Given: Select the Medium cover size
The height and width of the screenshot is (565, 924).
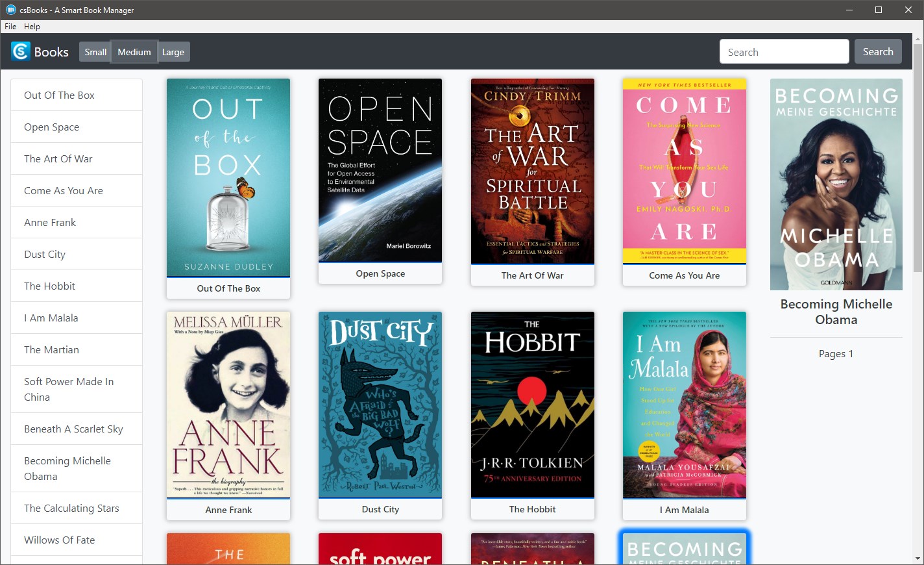Looking at the screenshot, I should pos(134,52).
